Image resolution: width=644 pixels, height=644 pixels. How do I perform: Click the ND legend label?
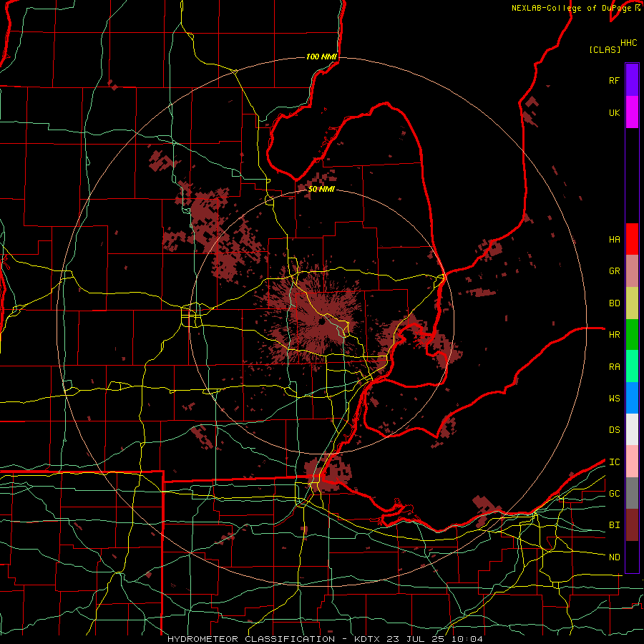(x=614, y=557)
